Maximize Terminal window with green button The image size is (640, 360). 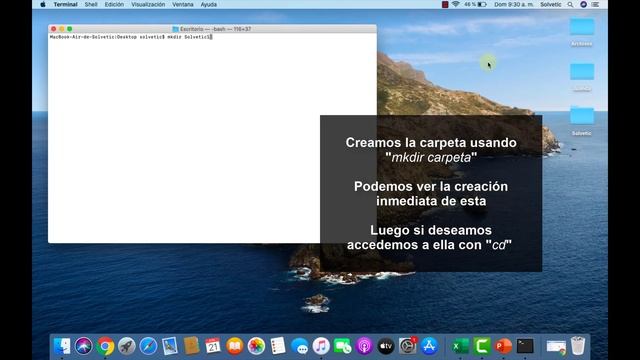[x=70, y=29]
